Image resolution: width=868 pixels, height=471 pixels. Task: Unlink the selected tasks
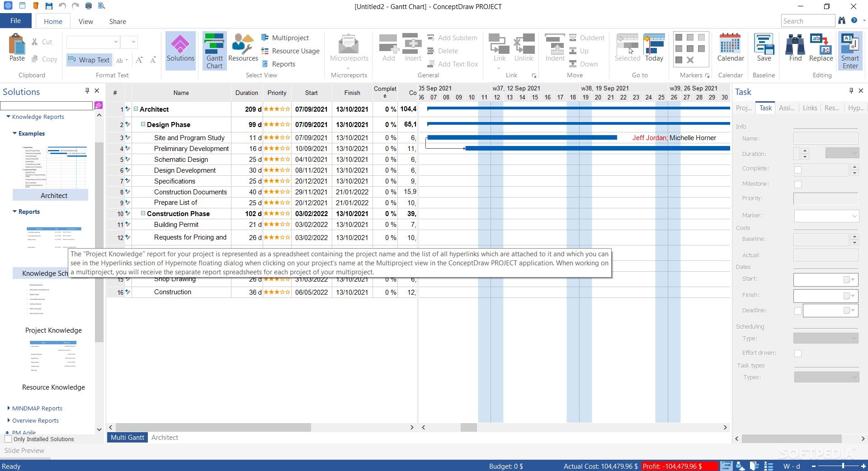[x=524, y=48]
